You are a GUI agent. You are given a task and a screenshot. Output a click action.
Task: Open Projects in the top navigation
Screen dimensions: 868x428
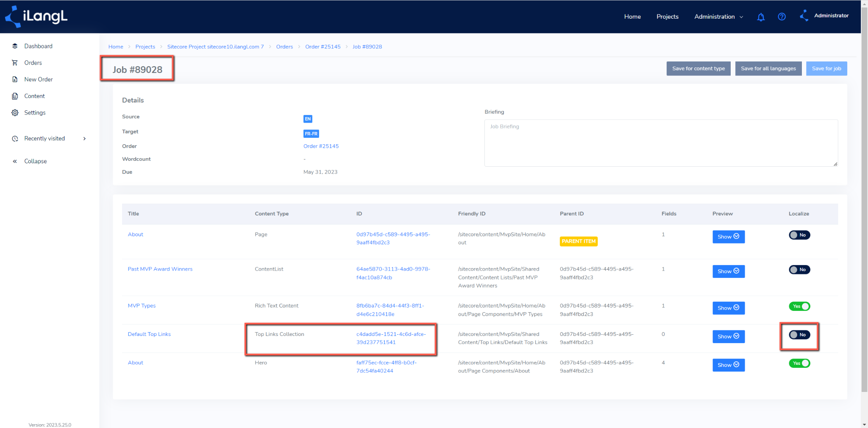(x=668, y=17)
